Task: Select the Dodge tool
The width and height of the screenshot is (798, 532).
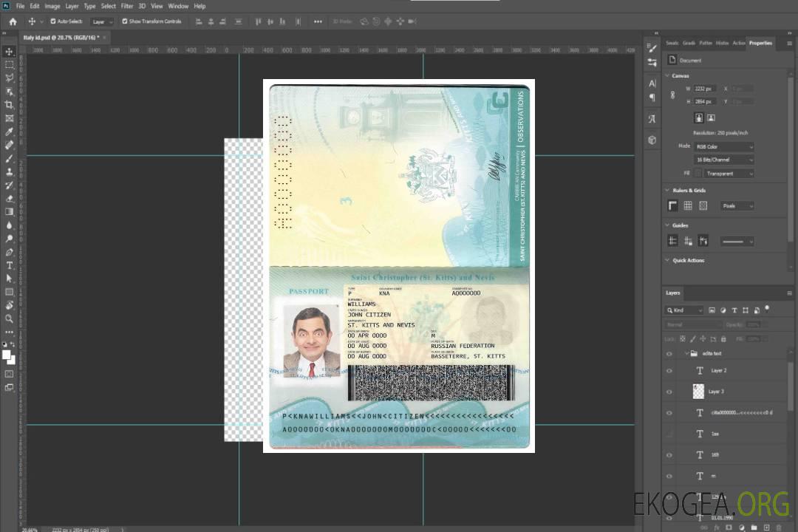Action: tap(9, 238)
